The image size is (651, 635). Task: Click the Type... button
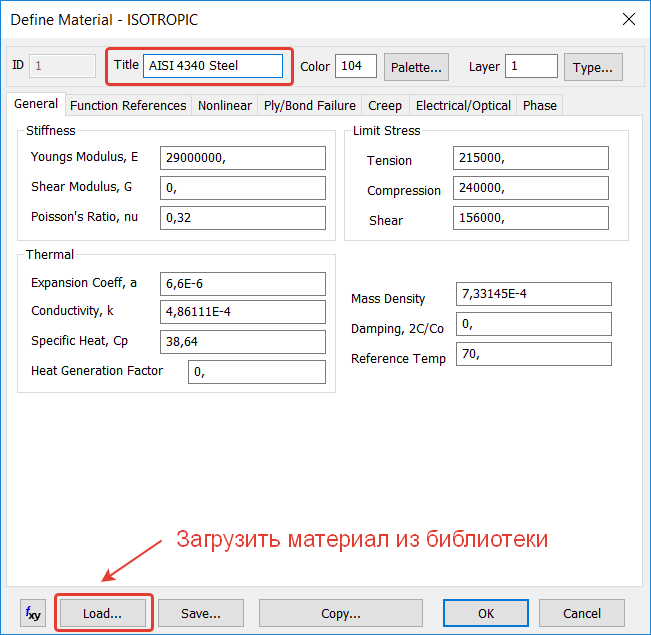click(593, 67)
